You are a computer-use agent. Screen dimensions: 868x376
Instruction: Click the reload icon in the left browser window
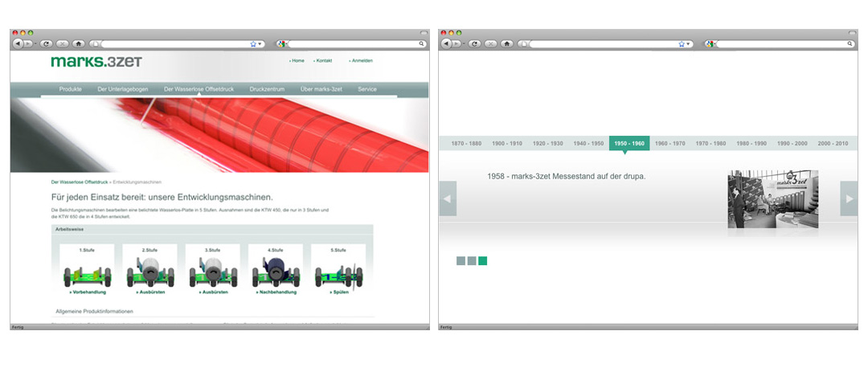tap(47, 43)
